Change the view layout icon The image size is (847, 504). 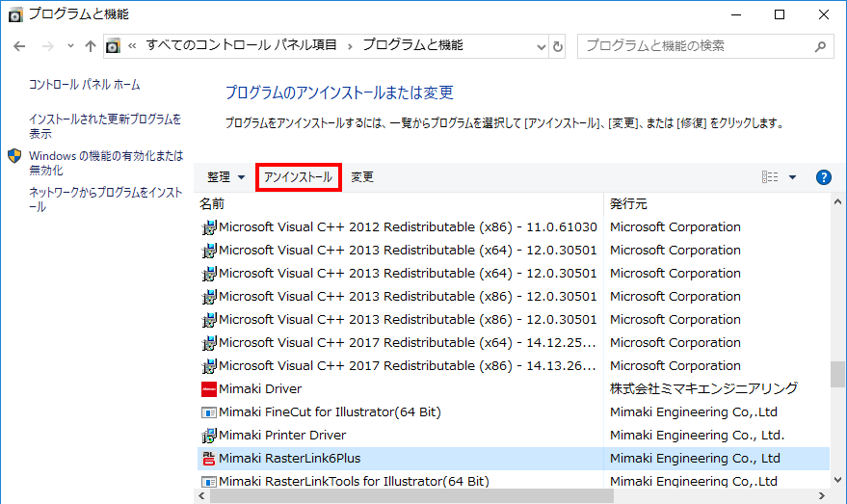click(x=770, y=177)
